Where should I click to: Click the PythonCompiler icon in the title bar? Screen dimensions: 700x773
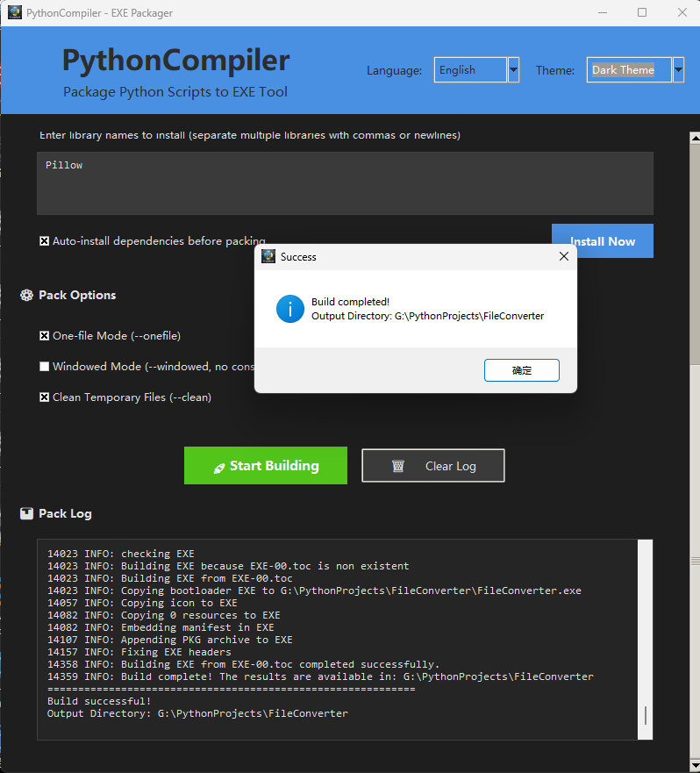pyautogui.click(x=14, y=13)
